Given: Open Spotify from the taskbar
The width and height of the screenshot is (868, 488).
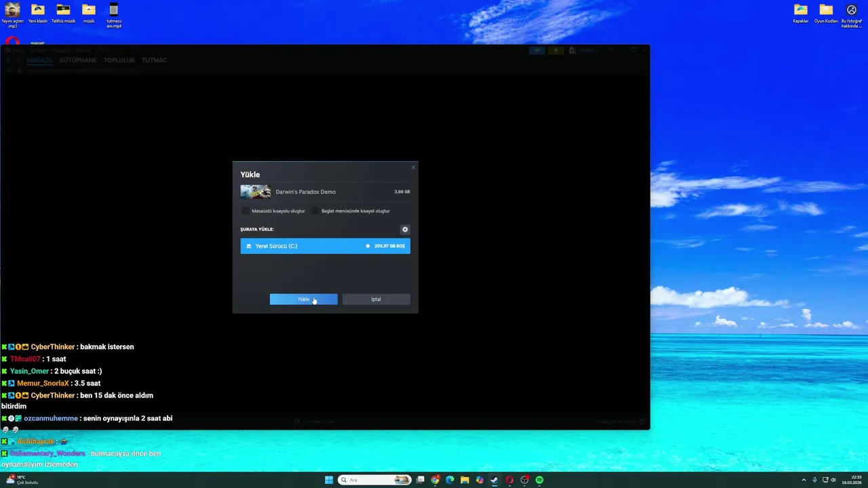Looking at the screenshot, I should click(x=539, y=480).
